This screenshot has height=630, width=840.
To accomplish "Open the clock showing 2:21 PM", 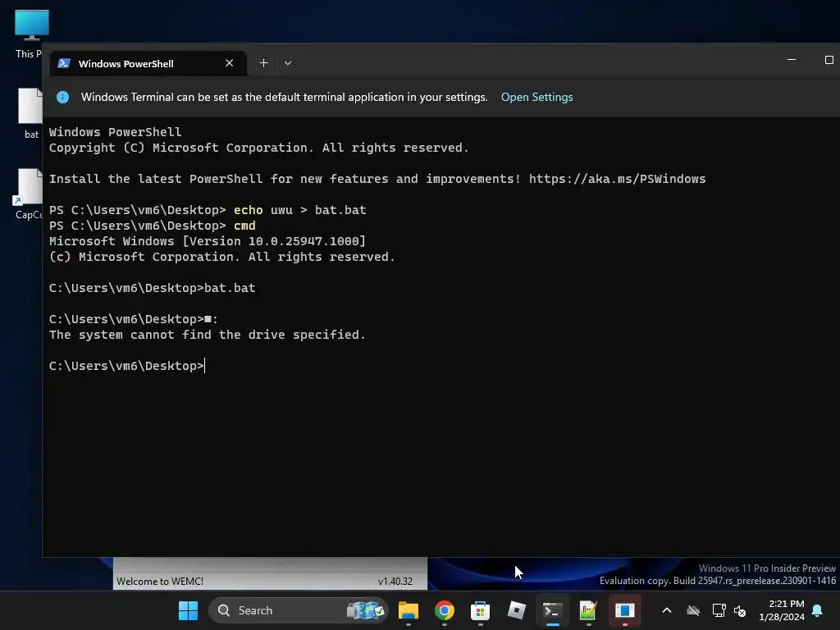I will [782, 610].
